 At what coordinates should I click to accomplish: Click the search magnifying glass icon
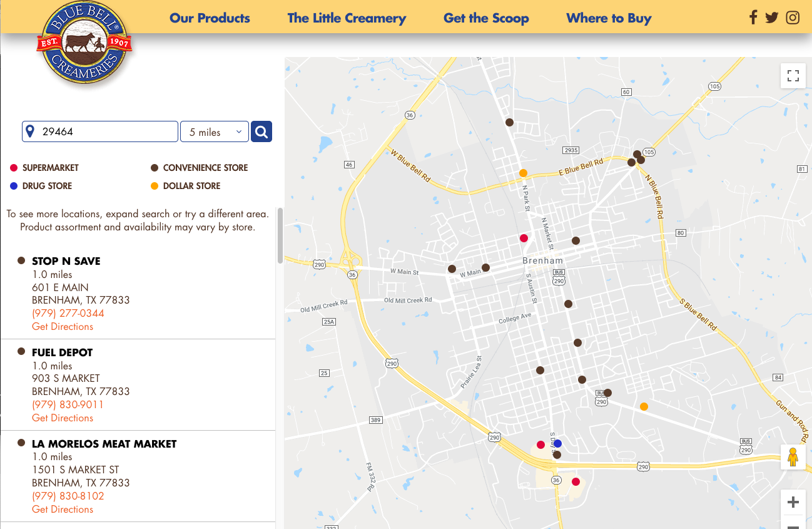click(261, 131)
